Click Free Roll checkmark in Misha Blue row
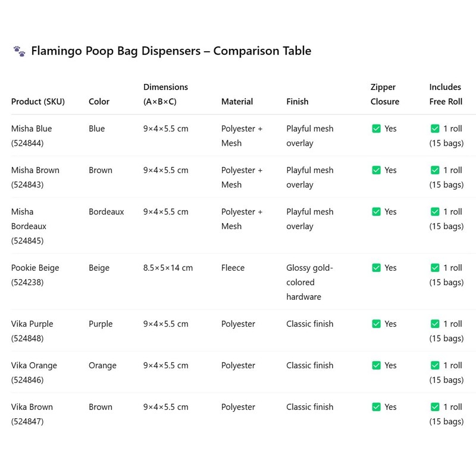The height and width of the screenshot is (476, 476). click(x=435, y=129)
